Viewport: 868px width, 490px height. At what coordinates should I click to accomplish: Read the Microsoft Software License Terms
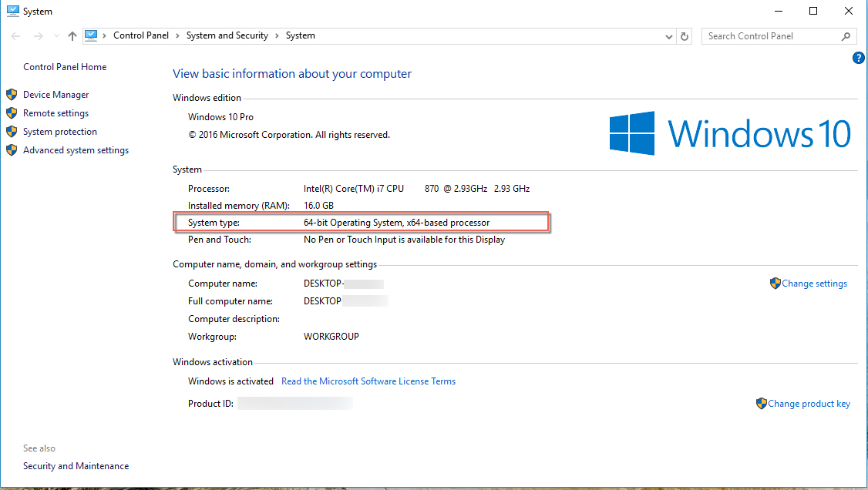(x=368, y=381)
